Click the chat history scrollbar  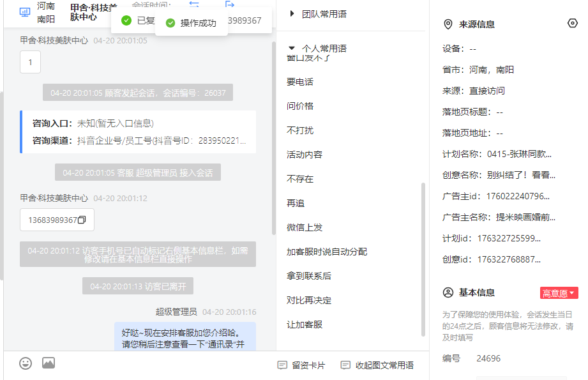274,138
